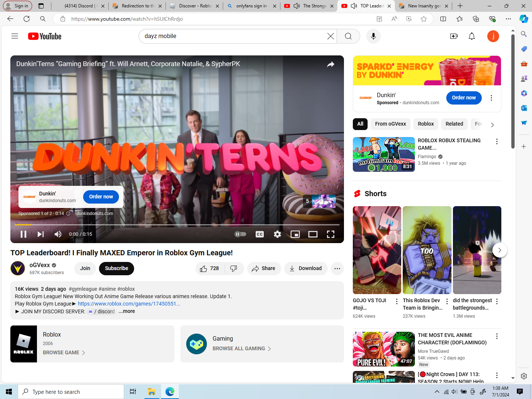Image resolution: width=532 pixels, height=399 pixels.
Task: Click Order now in the video ad overlay
Action: [101, 197]
